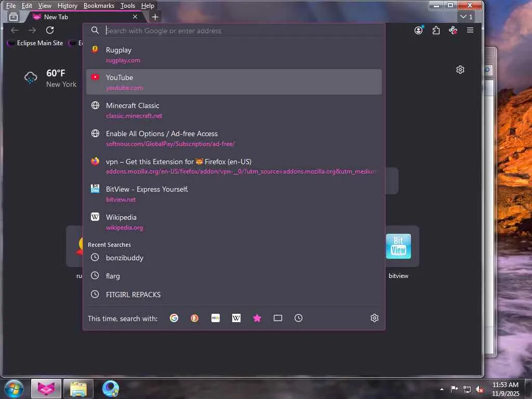532x399 pixels.
Task: Open the Windows Start button
Action: (x=14, y=389)
